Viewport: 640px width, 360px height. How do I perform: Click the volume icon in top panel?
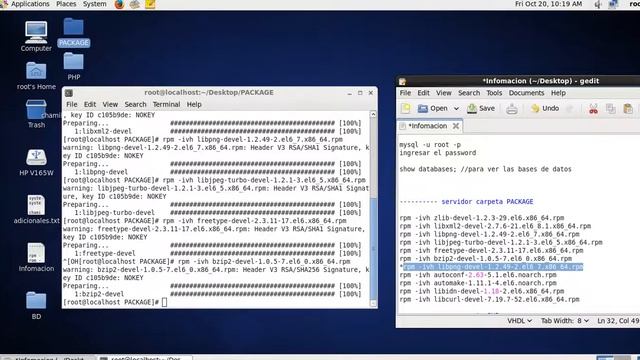598,4
